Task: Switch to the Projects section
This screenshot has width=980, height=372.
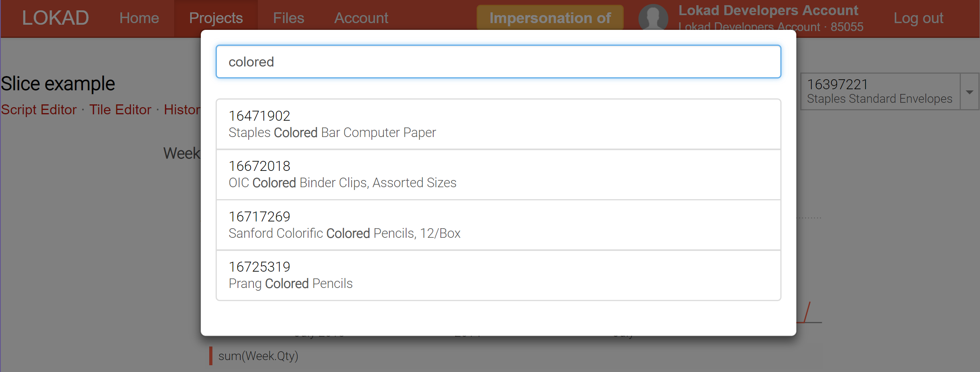Action: (216, 18)
